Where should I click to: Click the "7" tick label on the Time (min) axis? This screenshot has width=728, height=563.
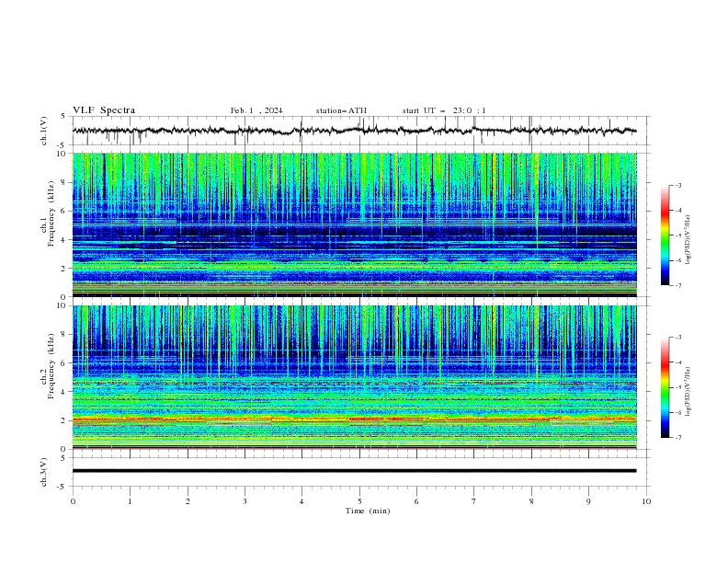click(474, 501)
